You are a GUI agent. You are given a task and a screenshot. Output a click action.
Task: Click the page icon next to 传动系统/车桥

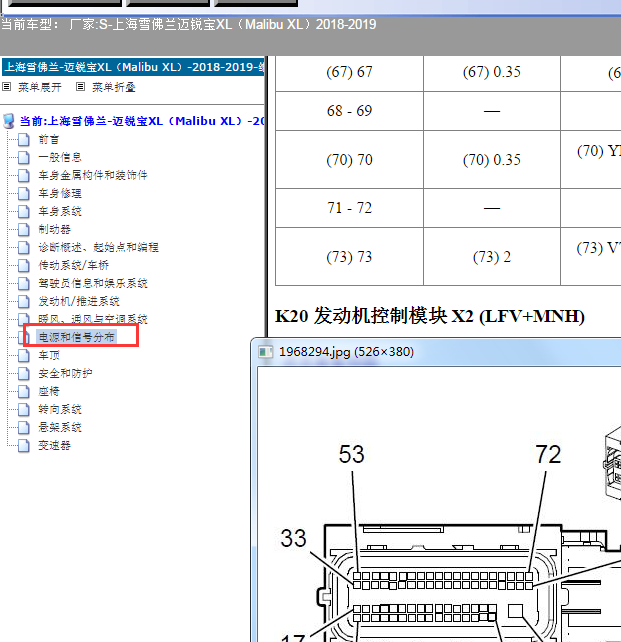point(24,266)
